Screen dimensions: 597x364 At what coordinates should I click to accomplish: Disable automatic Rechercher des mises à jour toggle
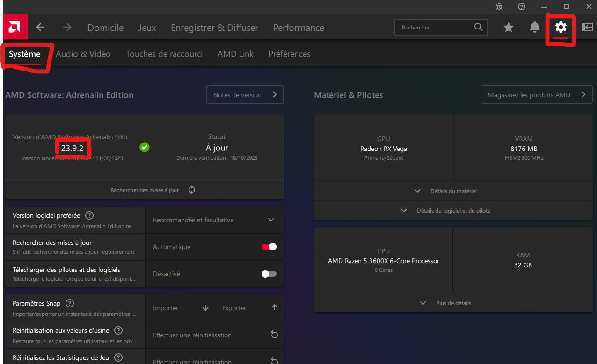pos(269,247)
